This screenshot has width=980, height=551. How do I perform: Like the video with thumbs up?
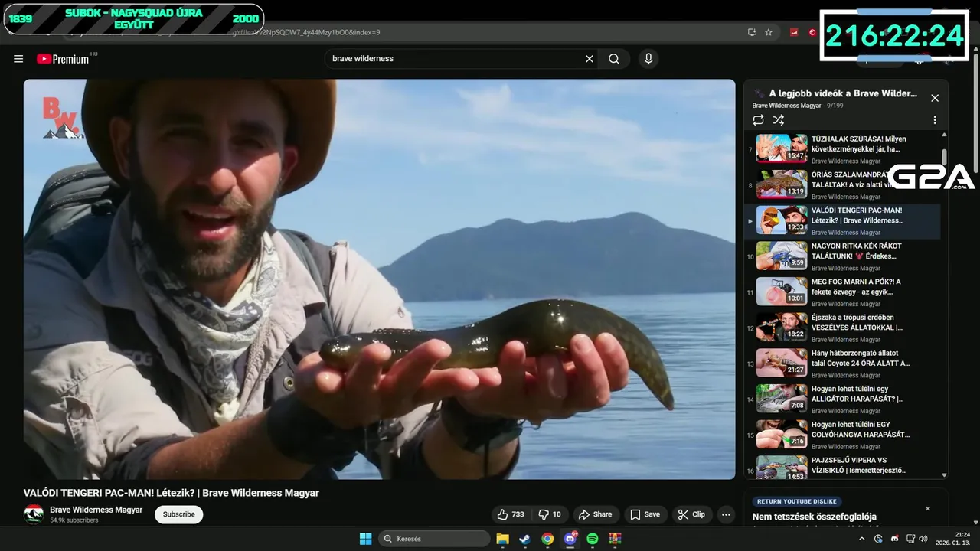pos(511,514)
